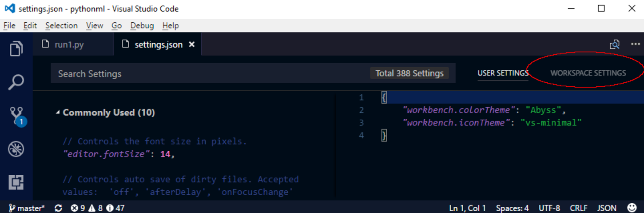Click the comment Controls the font size in pixels

(x=155, y=141)
